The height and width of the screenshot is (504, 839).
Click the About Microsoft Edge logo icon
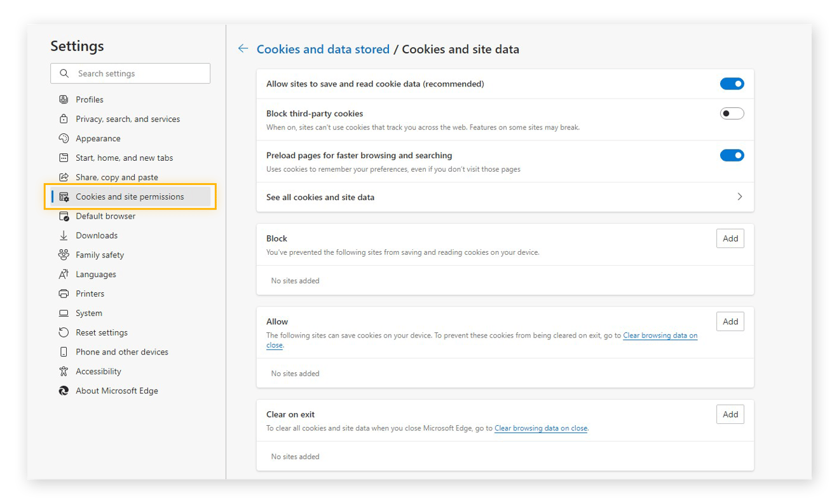(x=64, y=391)
